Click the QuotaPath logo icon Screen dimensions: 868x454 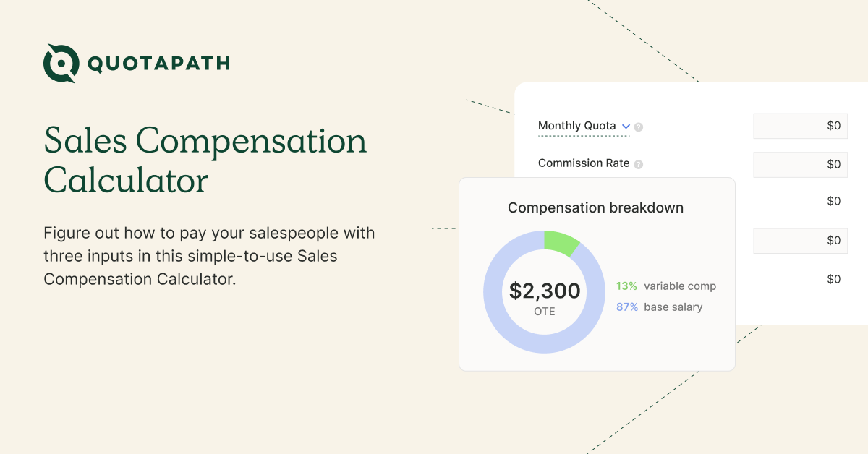61,63
